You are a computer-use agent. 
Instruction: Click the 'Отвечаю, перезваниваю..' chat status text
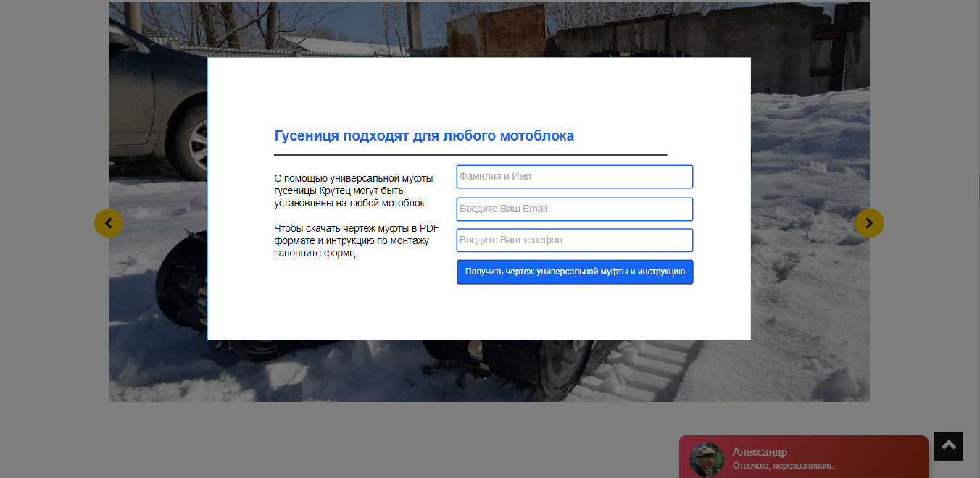[784, 466]
